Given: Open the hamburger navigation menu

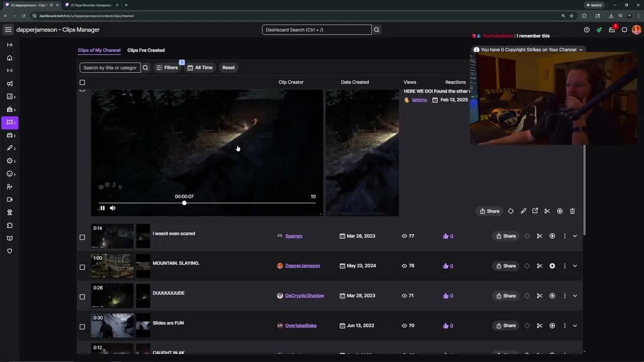Looking at the screenshot, I should 8,30.
